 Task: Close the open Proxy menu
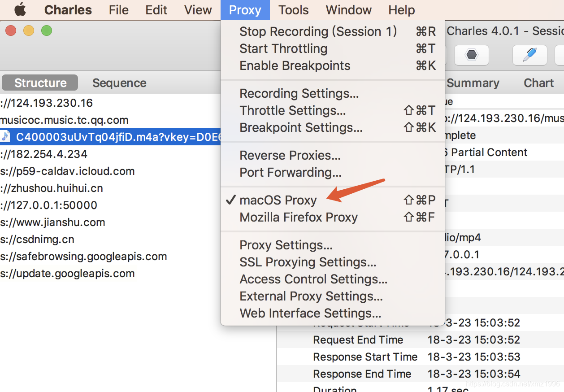[245, 10]
